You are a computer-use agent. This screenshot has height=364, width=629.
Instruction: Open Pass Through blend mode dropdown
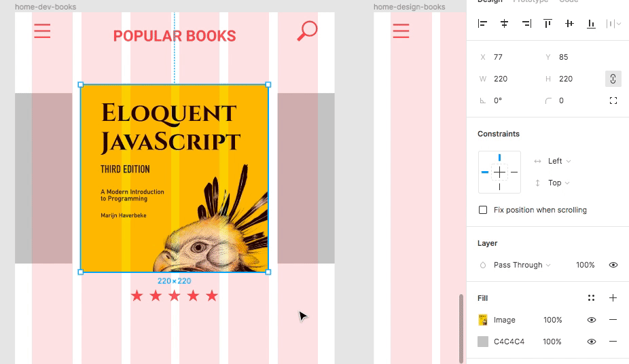tap(522, 265)
